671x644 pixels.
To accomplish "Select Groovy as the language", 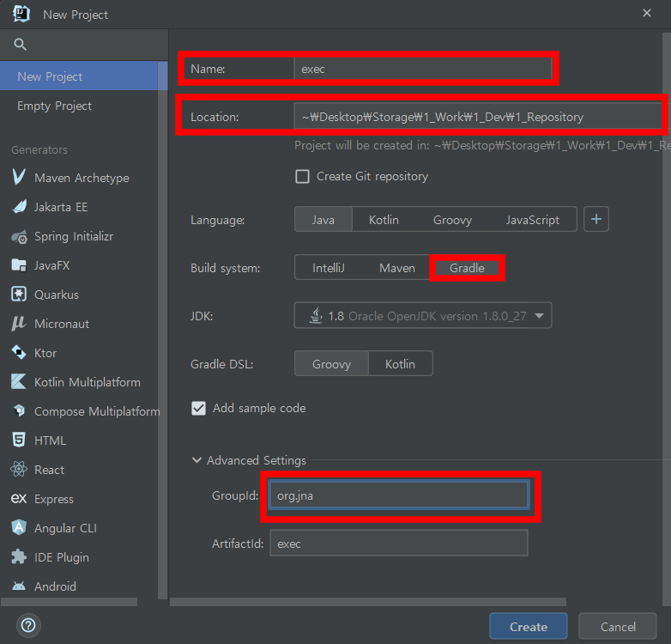I will tap(452, 220).
